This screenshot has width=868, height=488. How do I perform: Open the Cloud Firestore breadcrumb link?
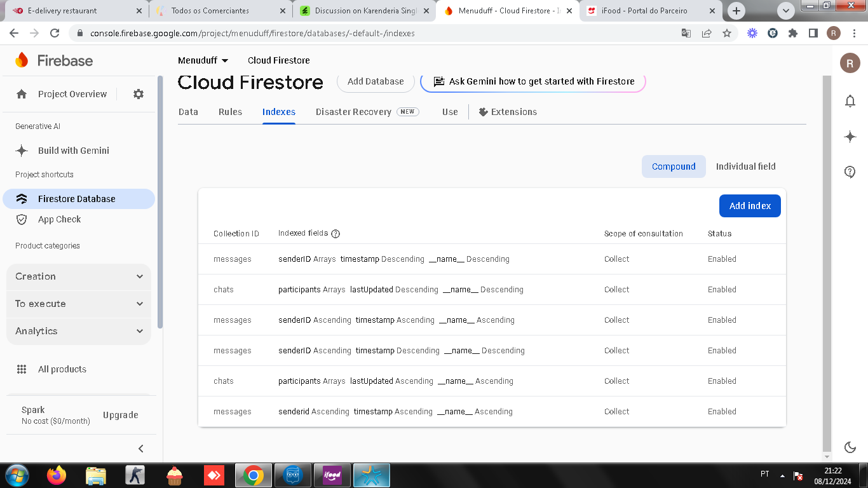click(279, 60)
